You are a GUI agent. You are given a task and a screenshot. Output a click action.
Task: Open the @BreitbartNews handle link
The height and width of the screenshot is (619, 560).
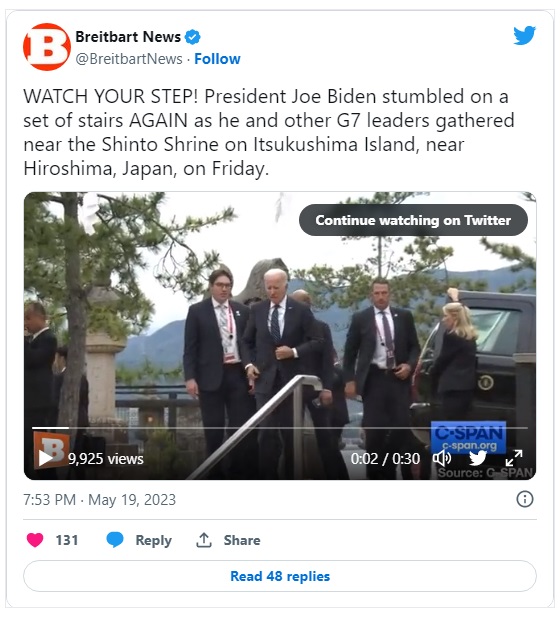(129, 59)
